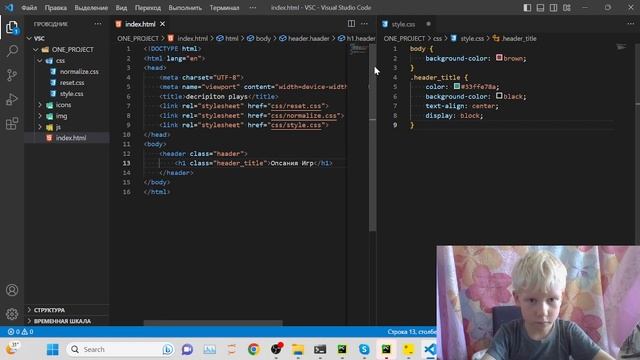Click the index.html horizontal scrollbar
This screenshot has height=360, width=640.
(x=213, y=323)
